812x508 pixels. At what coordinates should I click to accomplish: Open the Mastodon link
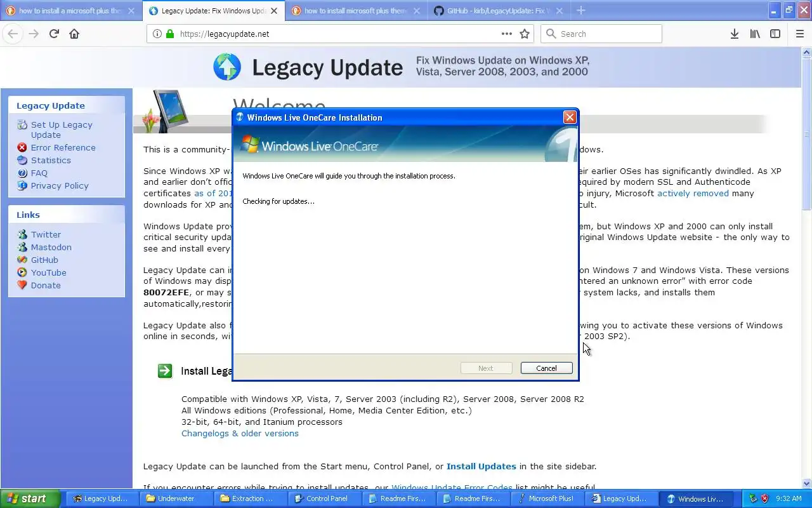pos(51,247)
